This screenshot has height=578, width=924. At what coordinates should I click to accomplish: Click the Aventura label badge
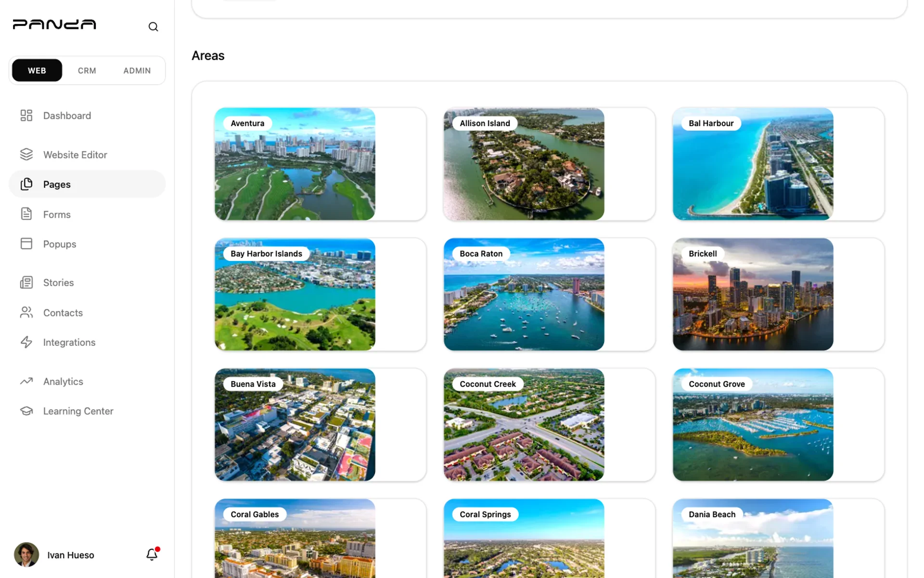coord(247,123)
